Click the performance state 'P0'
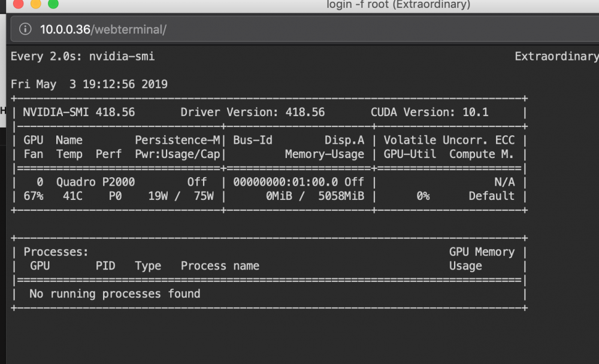 pos(116,196)
